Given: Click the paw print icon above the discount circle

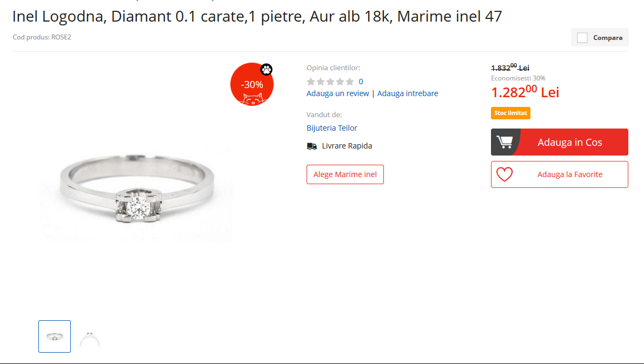Looking at the screenshot, I should [267, 70].
